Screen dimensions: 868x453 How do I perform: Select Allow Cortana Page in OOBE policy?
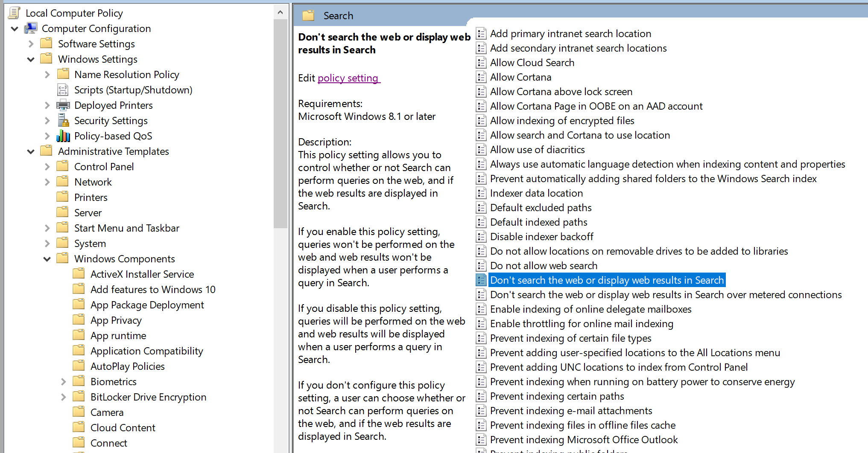596,106
